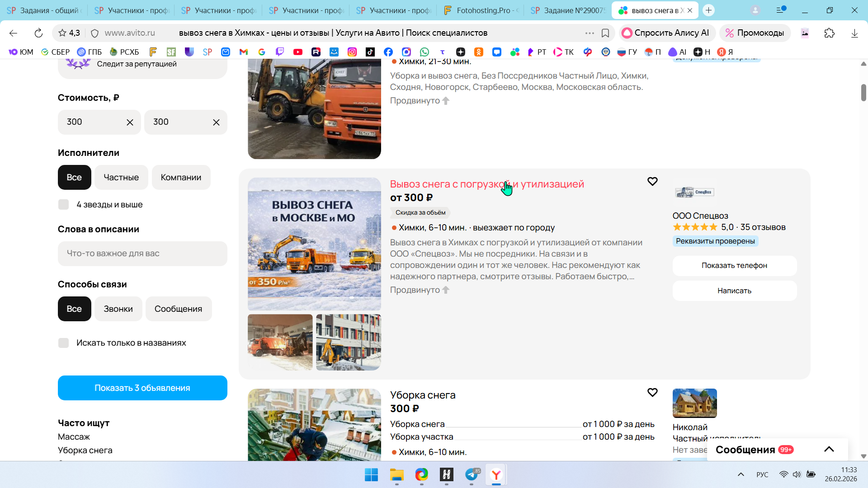Image resolution: width=868 pixels, height=488 pixels.
Task: Favorite the Уборка снега listing heart
Action: click(652, 393)
